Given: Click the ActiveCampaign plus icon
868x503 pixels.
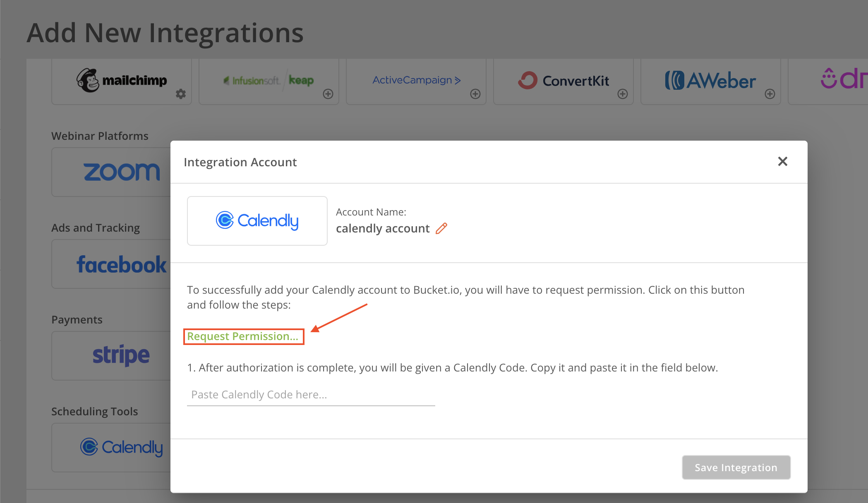Looking at the screenshot, I should [475, 94].
